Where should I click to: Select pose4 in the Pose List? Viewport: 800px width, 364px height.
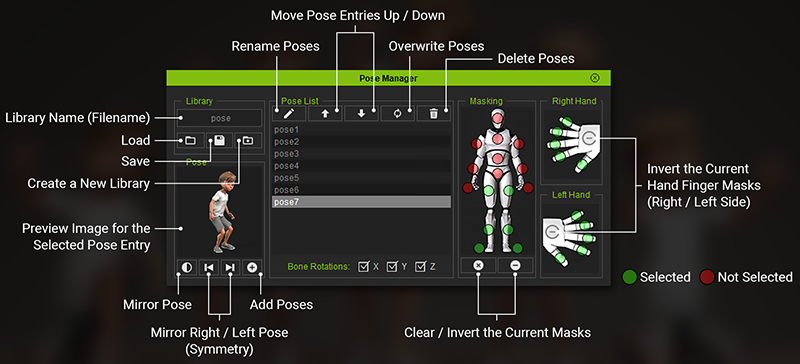tap(361, 166)
